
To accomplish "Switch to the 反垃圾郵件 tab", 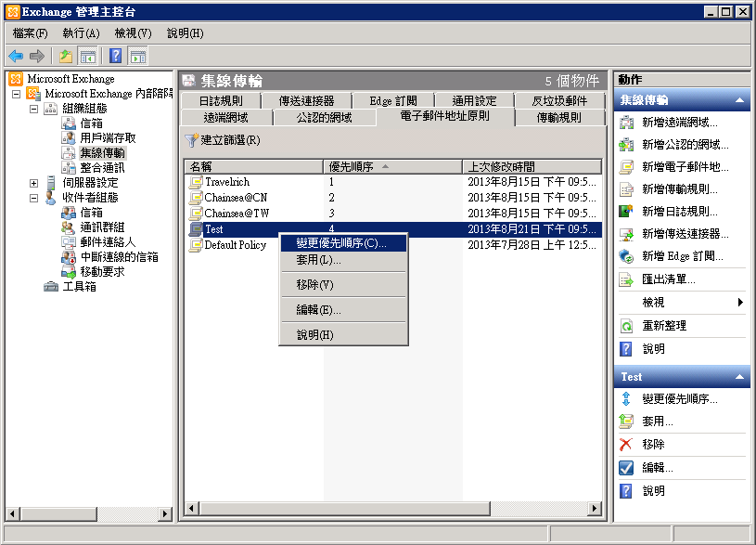I will coord(559,101).
